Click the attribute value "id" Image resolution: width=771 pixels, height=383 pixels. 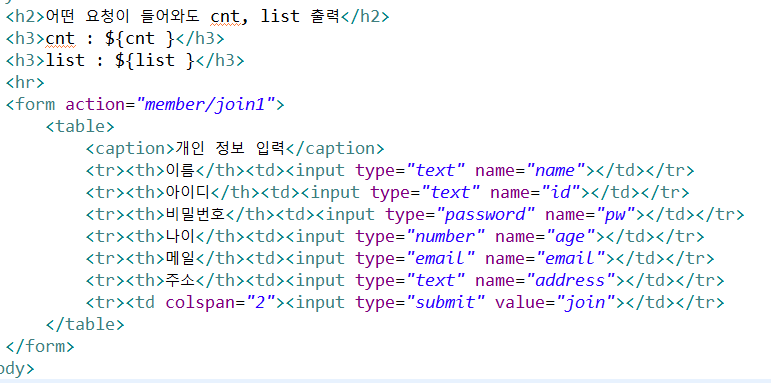click(560, 192)
